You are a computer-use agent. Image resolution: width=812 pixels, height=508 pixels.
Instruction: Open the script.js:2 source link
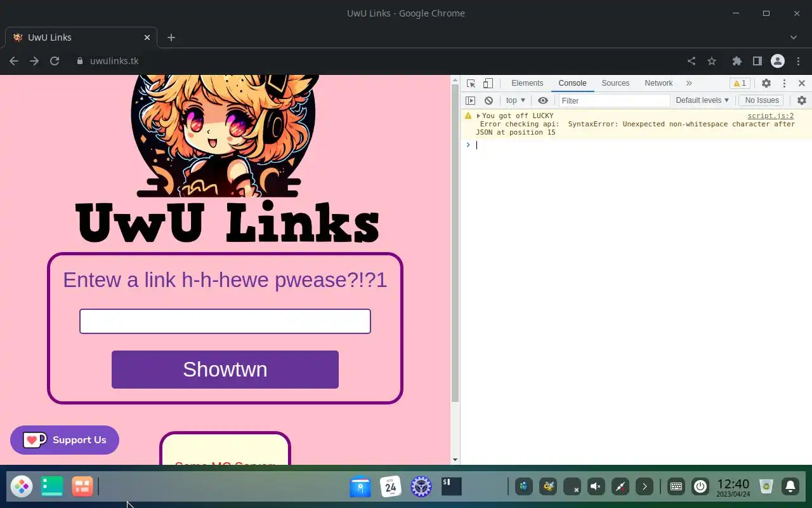(x=770, y=116)
